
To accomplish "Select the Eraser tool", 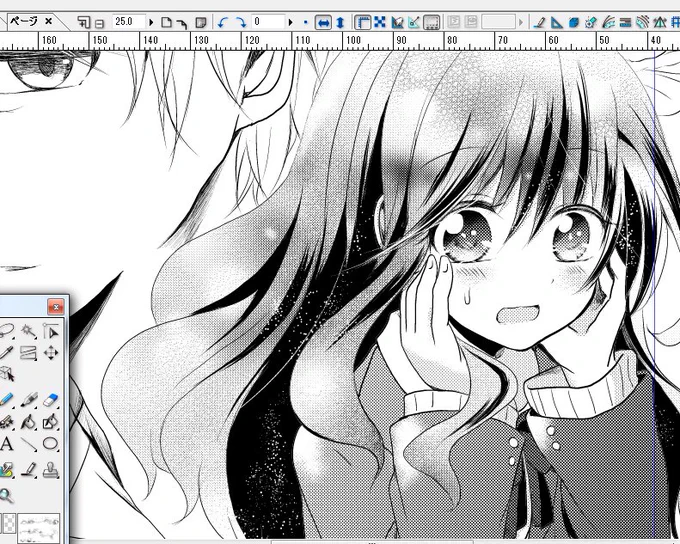I will [x=51, y=399].
